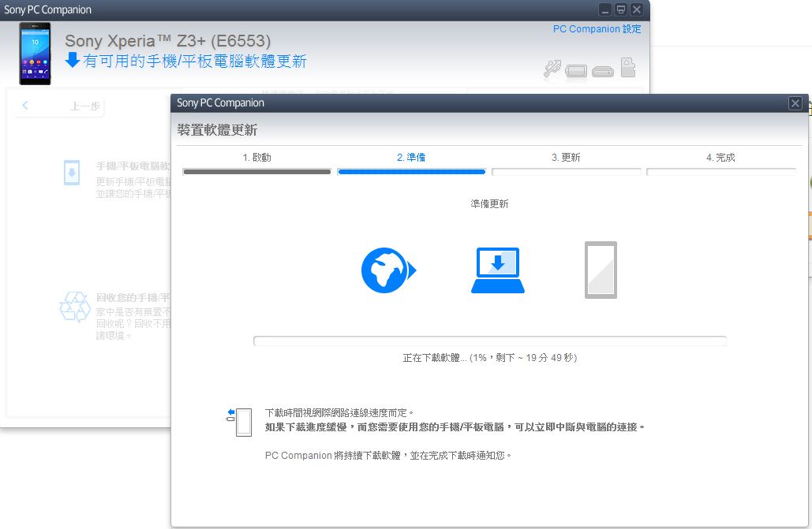Click the SD card status icon in header
This screenshot has height=529, width=812.
click(627, 67)
